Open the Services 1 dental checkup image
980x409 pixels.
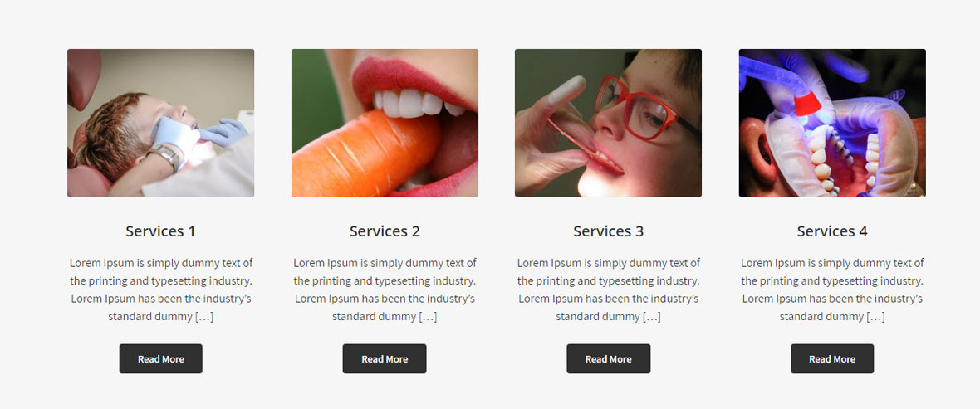(160, 123)
